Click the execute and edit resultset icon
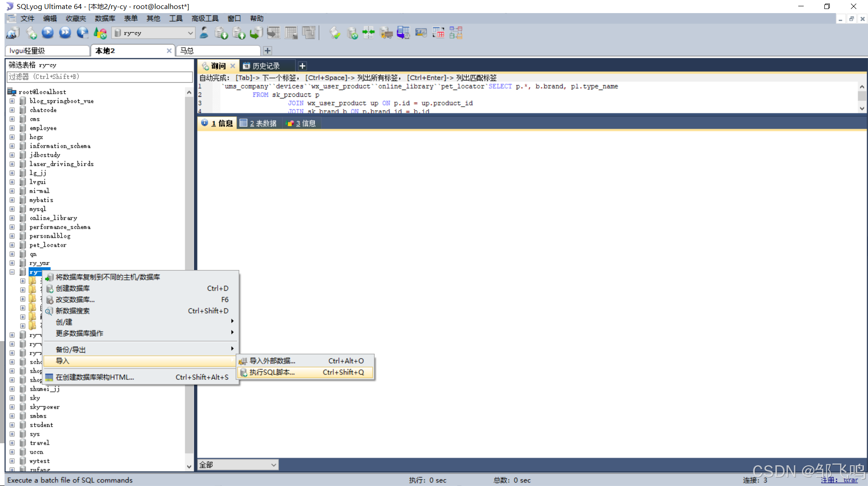This screenshot has height=486, width=868. click(82, 33)
